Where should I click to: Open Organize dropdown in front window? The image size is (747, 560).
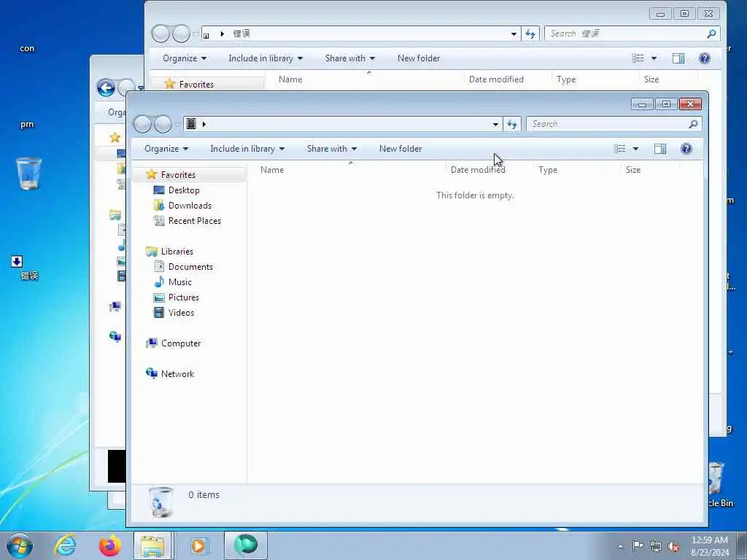166,149
